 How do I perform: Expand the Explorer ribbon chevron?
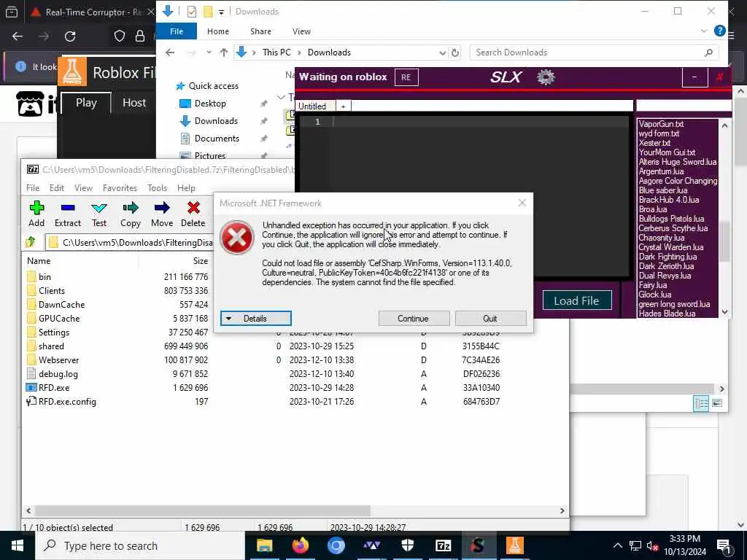coord(704,31)
